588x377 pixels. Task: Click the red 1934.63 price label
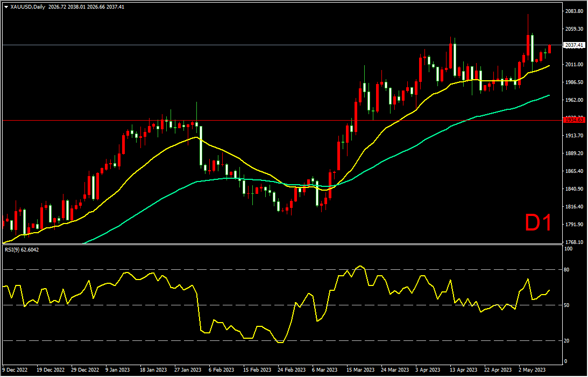click(575, 120)
